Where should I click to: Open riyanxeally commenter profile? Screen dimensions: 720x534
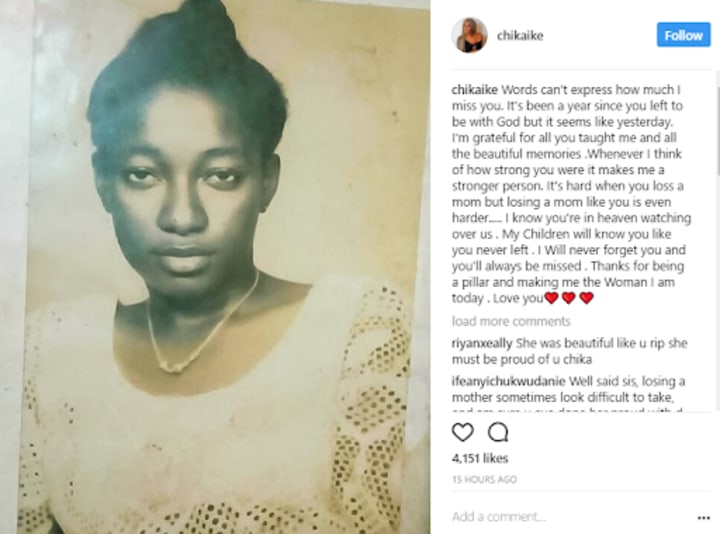(482, 343)
